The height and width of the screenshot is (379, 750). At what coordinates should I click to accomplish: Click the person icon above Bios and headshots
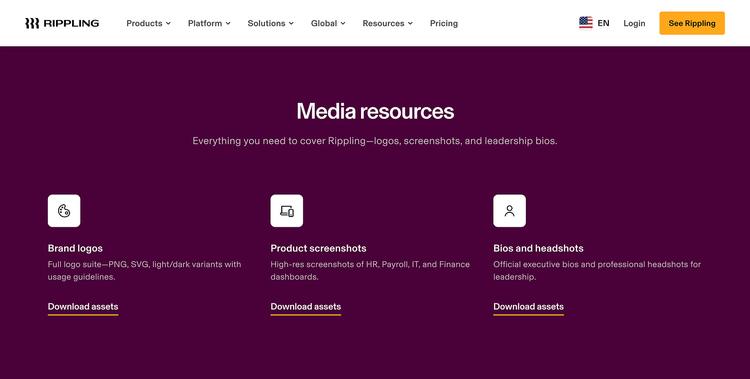(509, 211)
